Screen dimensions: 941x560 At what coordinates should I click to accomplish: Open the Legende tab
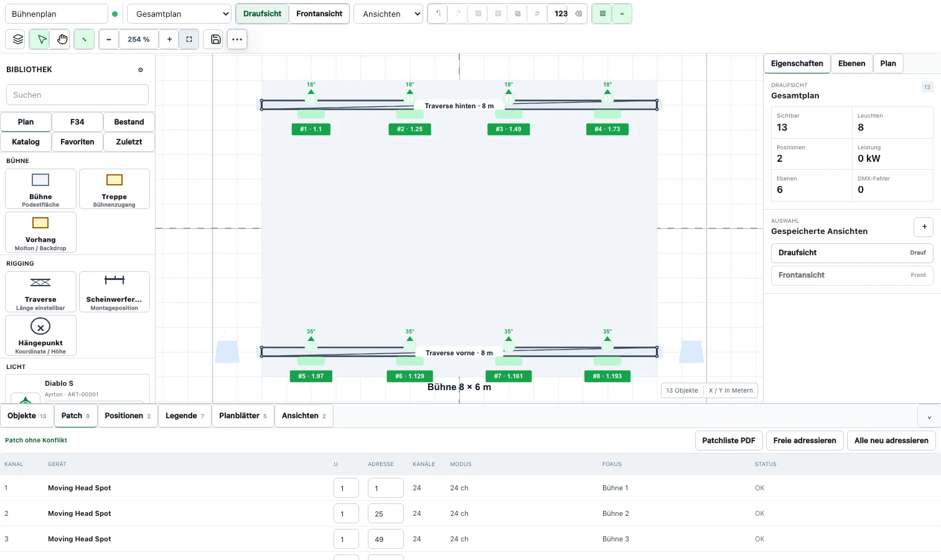pyautogui.click(x=185, y=416)
